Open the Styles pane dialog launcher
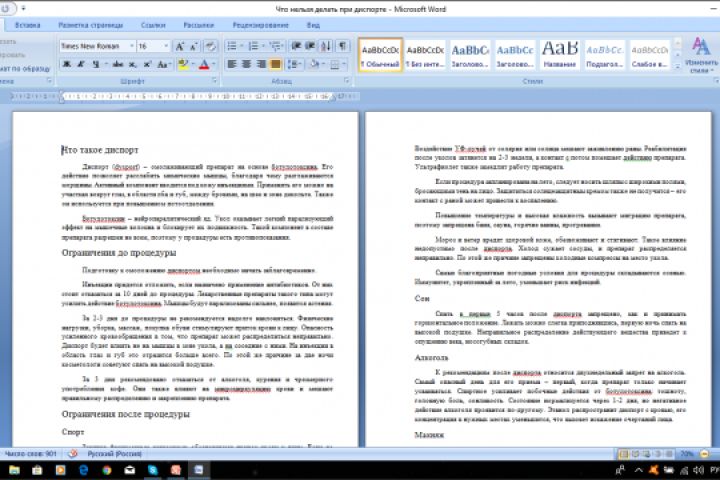Image resolution: width=720 pixels, height=480 pixels. pyautogui.click(x=716, y=81)
